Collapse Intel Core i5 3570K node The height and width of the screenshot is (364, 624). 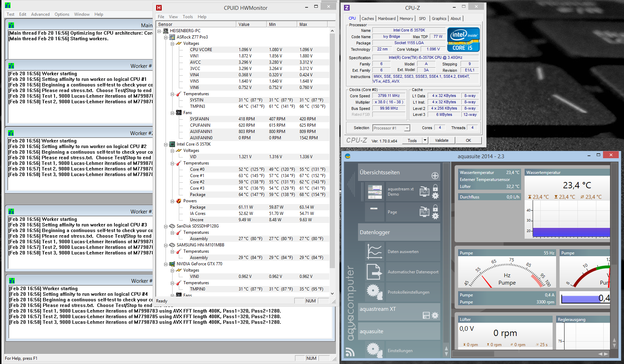pyautogui.click(x=166, y=144)
